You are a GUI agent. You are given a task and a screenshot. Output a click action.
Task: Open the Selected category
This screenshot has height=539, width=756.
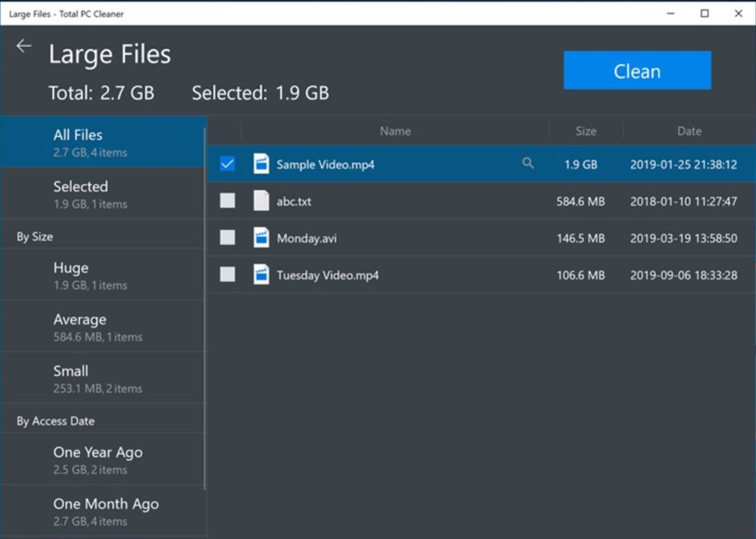tap(103, 194)
